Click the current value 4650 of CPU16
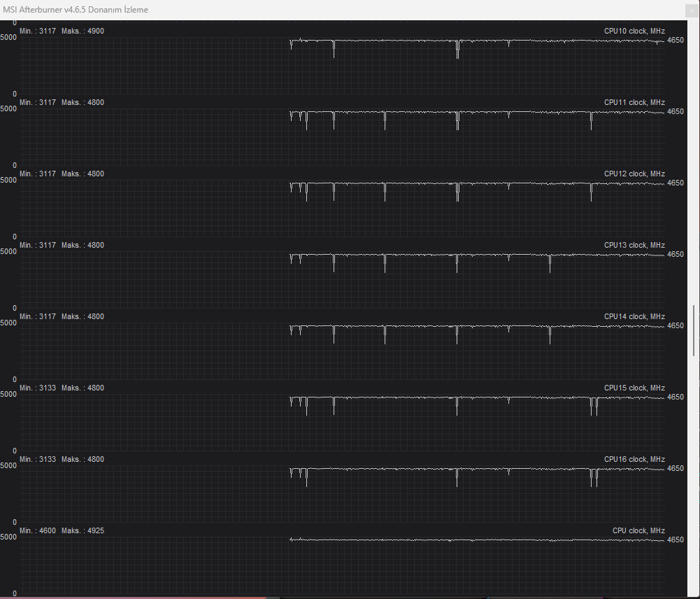The height and width of the screenshot is (599, 700). tap(675, 469)
